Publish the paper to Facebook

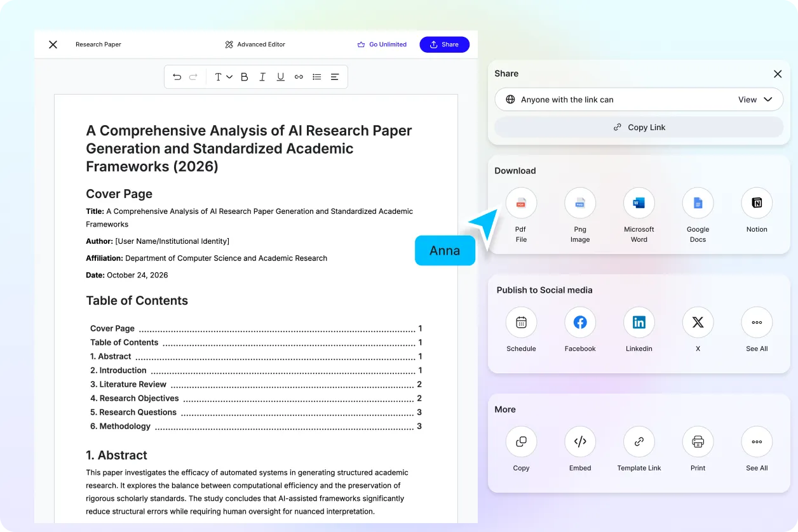[x=580, y=322]
